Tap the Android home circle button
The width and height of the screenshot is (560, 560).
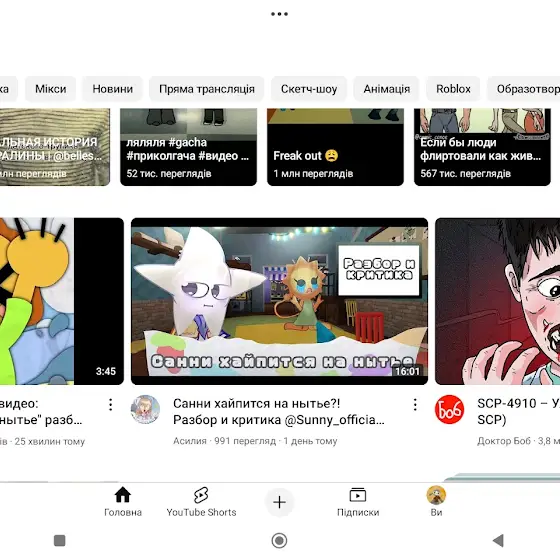[279, 540]
